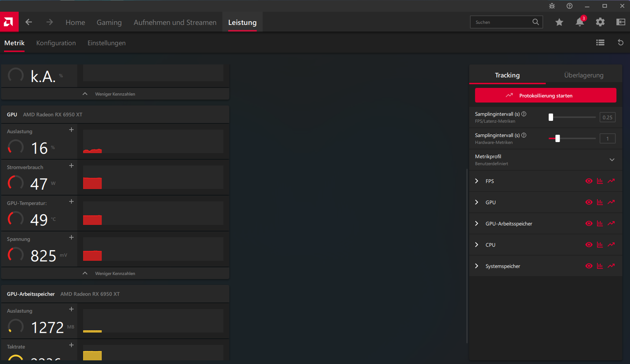Open the Radeon settings gear icon
Screen dimensions: 630x364
click(x=600, y=22)
